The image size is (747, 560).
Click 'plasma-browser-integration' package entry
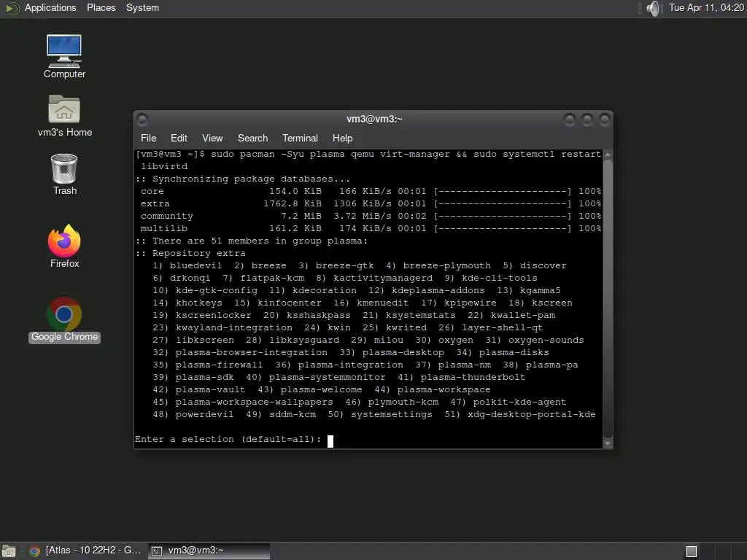252,352
